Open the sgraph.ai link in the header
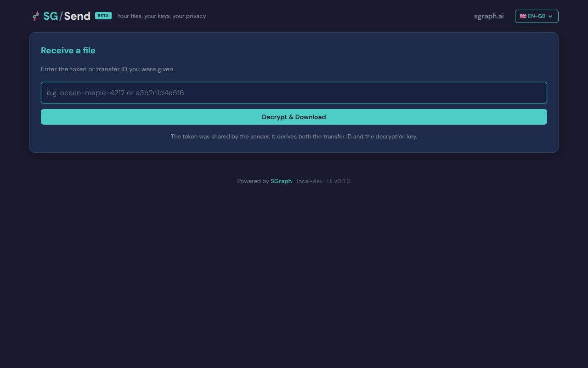Viewport: 588px width, 368px height. click(488, 16)
